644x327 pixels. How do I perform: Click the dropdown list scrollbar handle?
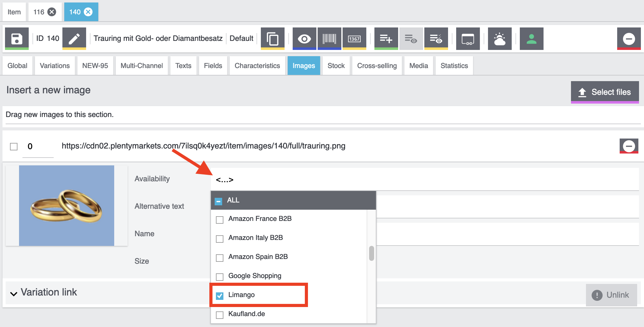coord(371,253)
